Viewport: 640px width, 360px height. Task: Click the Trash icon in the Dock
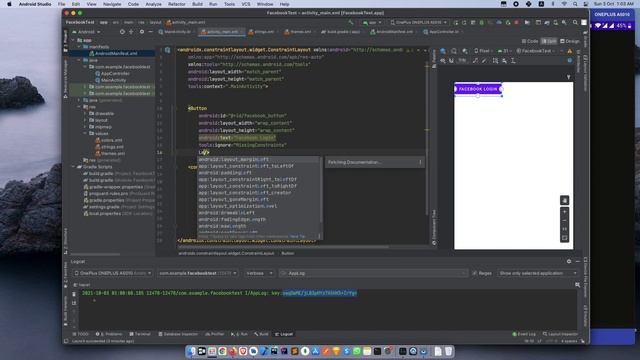pos(448,351)
